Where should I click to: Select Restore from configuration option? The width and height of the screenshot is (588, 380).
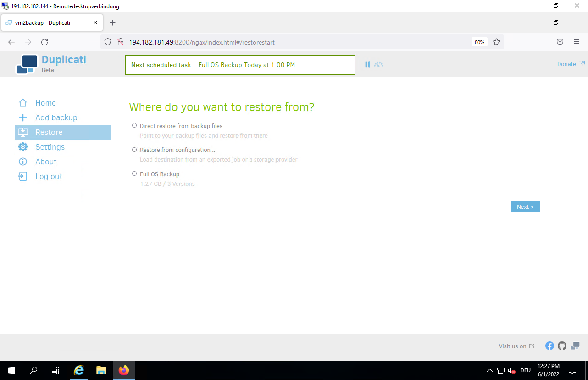(134, 150)
